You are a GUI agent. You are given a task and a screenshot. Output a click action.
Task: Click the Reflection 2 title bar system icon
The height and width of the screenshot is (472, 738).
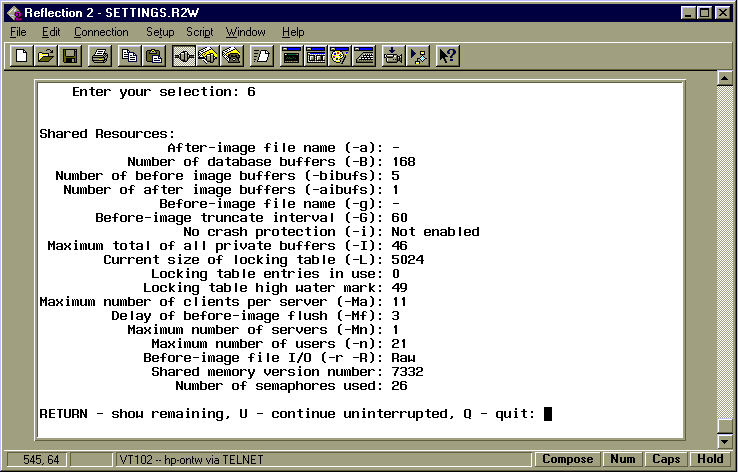(x=14, y=13)
